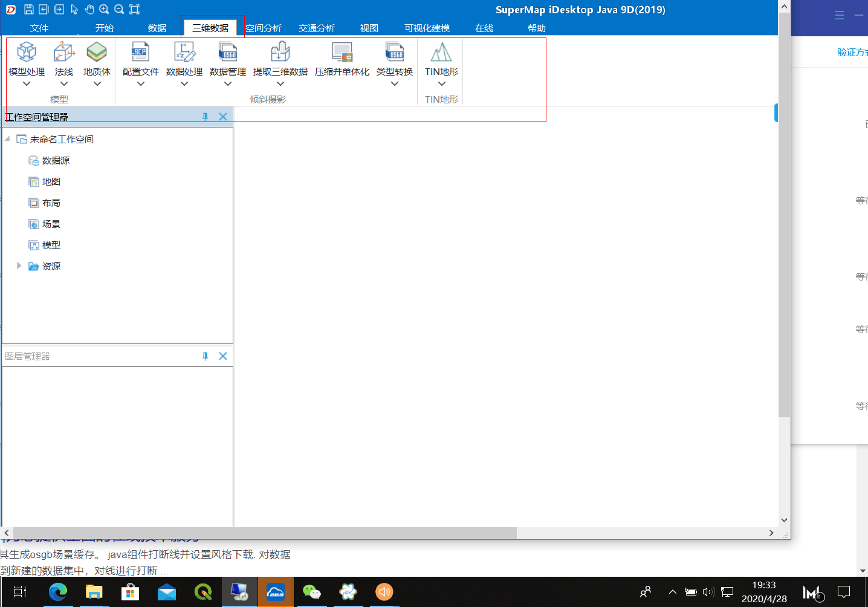The width and height of the screenshot is (868, 607).
Task: Select 未命名工作空间 in the workspace tree
Action: 62,140
